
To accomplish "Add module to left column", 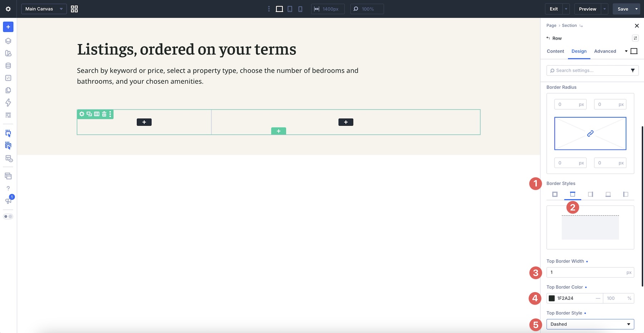I will [x=144, y=122].
